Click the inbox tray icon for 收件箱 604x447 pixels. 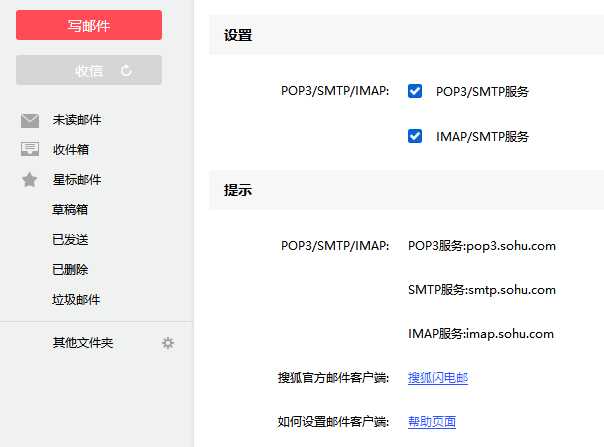30,149
